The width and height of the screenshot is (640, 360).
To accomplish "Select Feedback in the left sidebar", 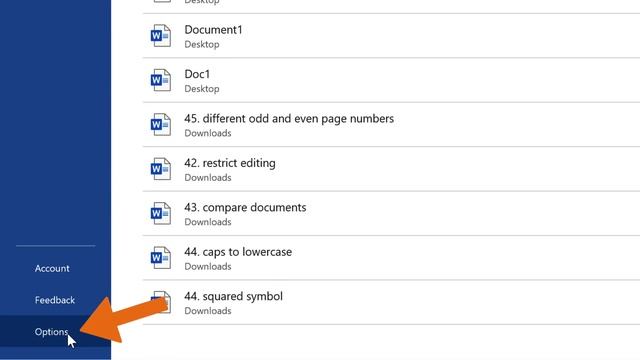I will tap(55, 300).
